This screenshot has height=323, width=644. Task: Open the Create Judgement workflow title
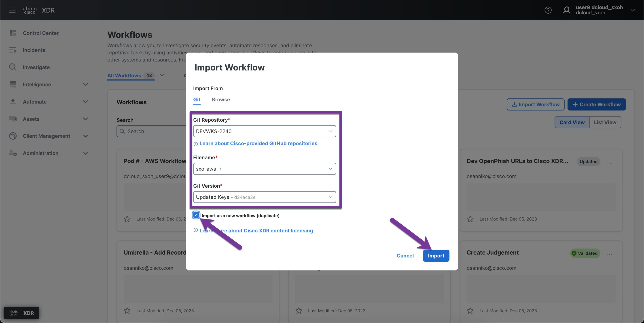492,253
